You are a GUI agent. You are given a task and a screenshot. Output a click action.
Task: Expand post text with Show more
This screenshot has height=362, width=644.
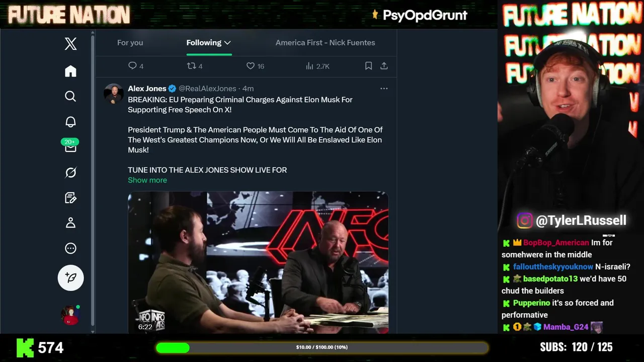tap(147, 180)
